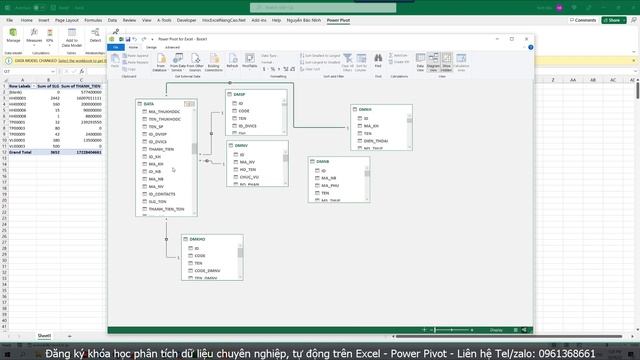Click Sort Smallest to Largest
640x360 pixels.
coord(320,56)
